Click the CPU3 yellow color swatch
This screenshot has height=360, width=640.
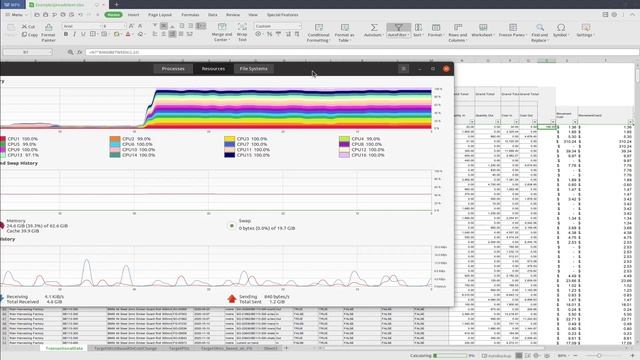pyautogui.click(x=229, y=139)
